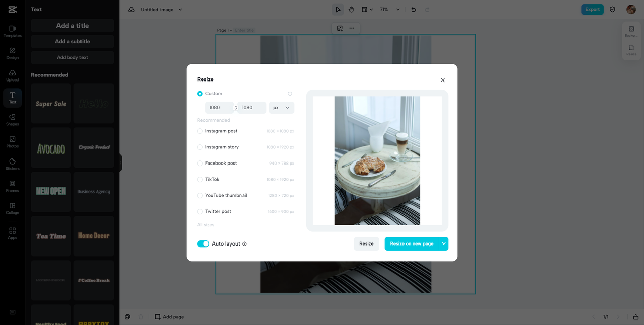
Task: Open the Stickers sidebar panel
Action: pos(12,164)
